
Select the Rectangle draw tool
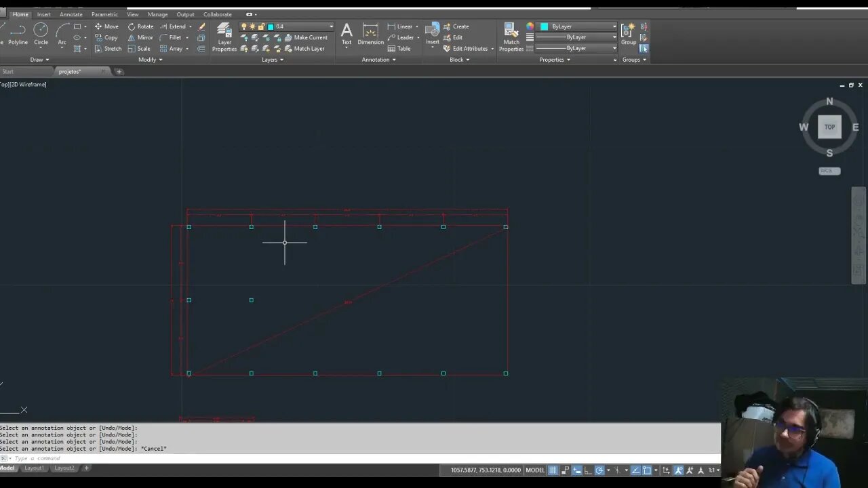(77, 26)
